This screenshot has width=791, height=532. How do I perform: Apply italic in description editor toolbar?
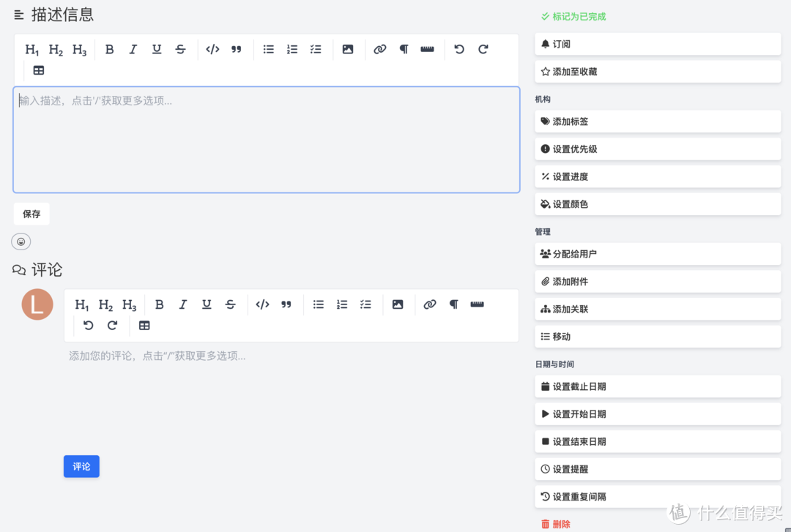pyautogui.click(x=133, y=50)
